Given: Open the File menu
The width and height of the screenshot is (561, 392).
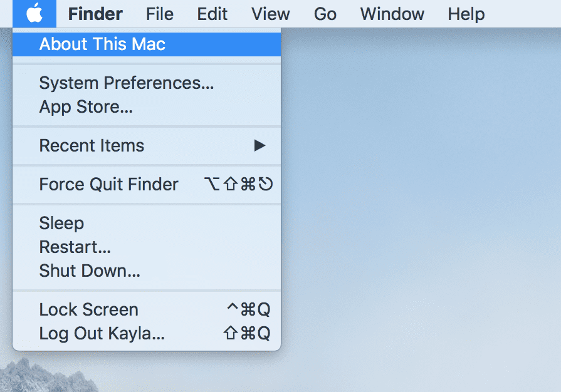Looking at the screenshot, I should coord(159,13).
